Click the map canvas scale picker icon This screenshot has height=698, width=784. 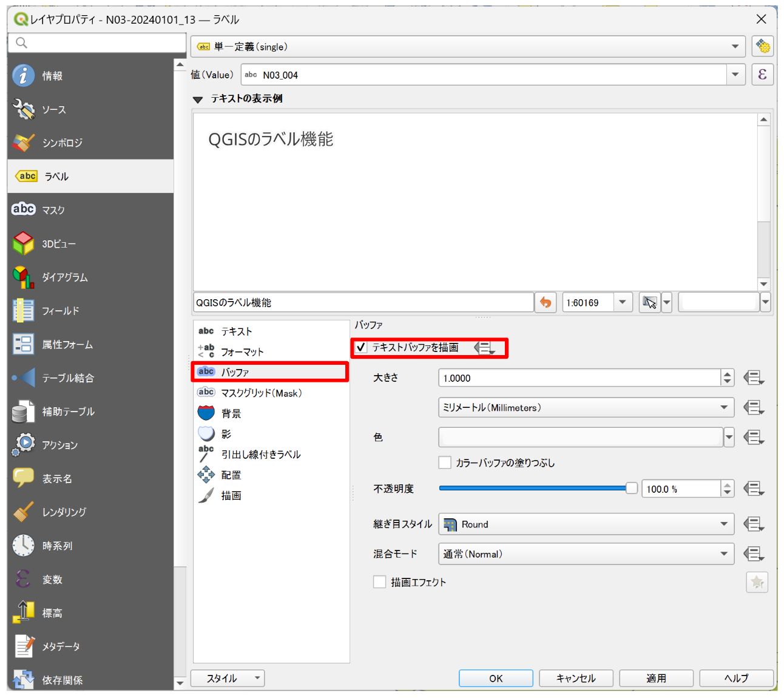[649, 302]
